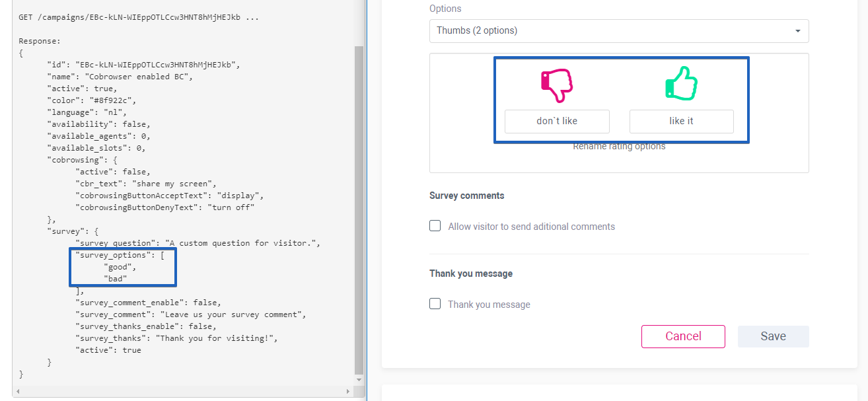Click the horizontal scroll left arrow

(x=17, y=391)
